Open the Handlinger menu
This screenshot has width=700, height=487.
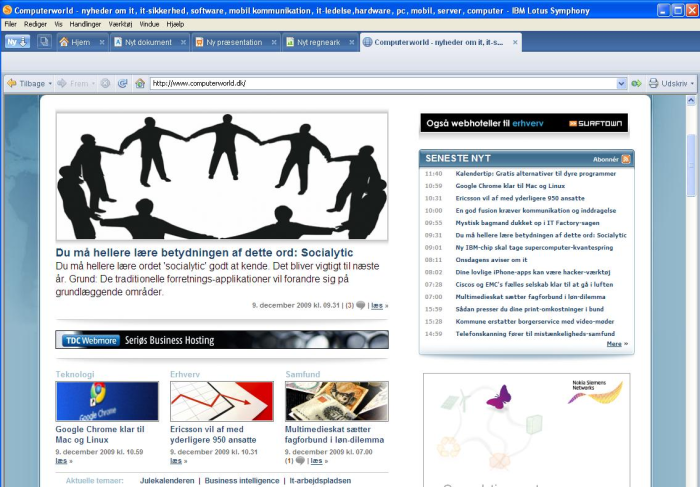click(85, 24)
